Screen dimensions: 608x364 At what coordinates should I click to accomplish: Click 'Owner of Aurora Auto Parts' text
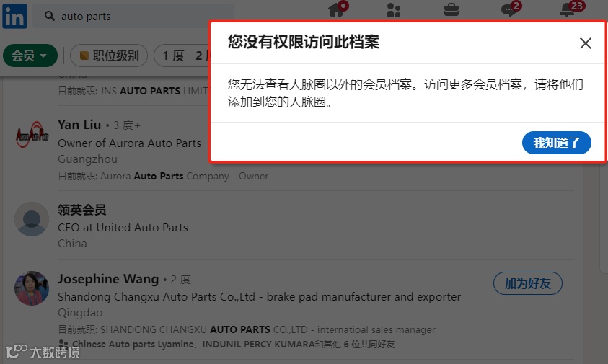click(x=130, y=143)
